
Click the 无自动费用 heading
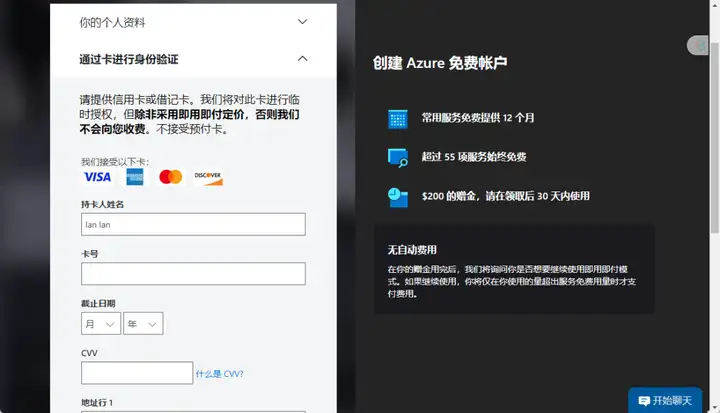click(x=412, y=250)
